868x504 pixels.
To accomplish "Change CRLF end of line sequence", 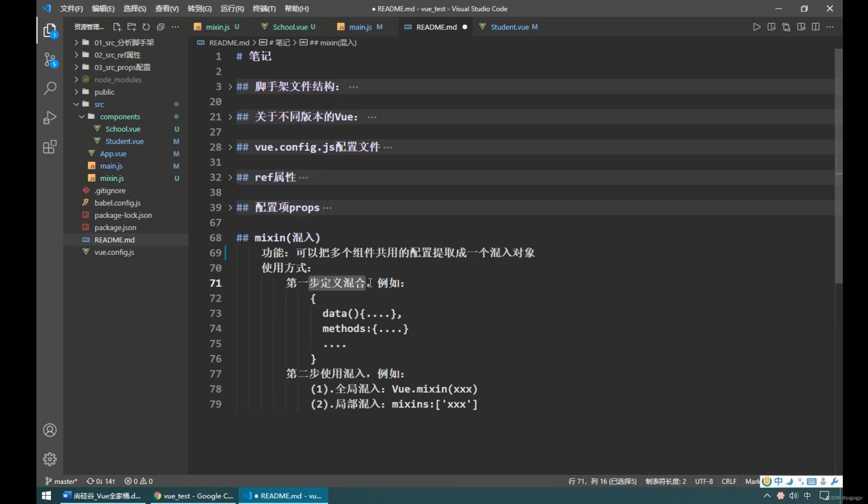I will 729,481.
